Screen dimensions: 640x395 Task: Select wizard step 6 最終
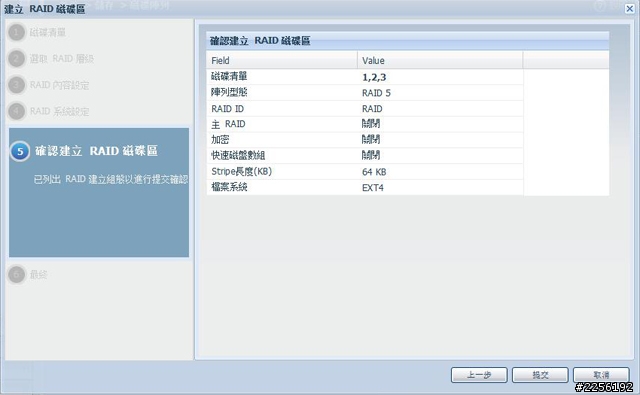point(28,275)
